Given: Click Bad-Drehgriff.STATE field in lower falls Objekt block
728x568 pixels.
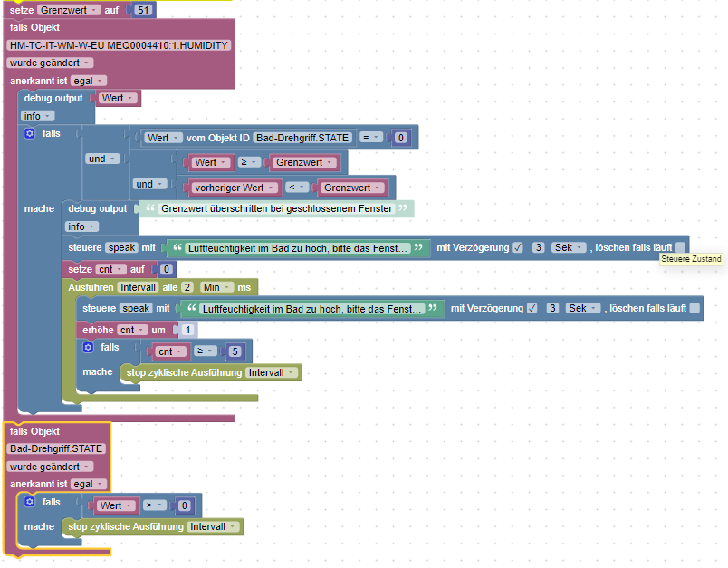Looking at the screenshot, I should [56, 448].
